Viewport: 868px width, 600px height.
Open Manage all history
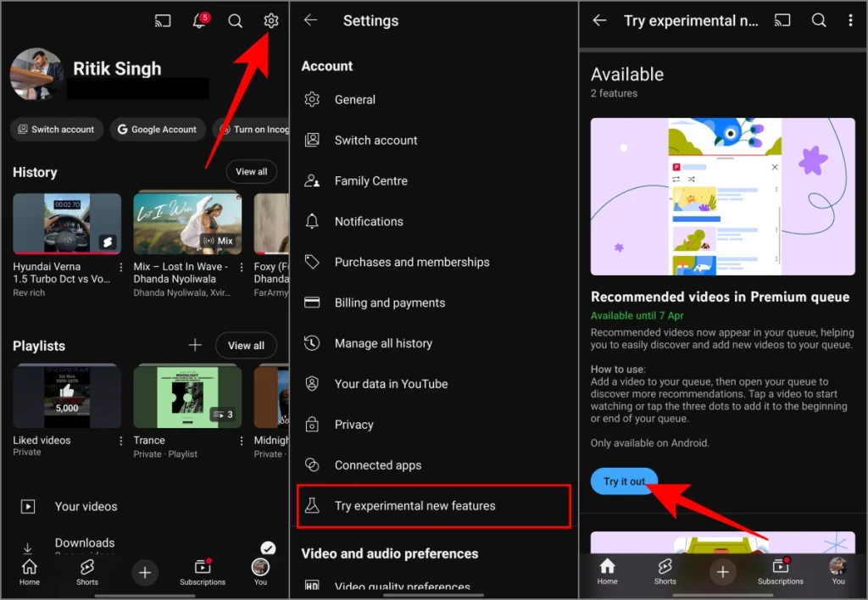point(434,343)
